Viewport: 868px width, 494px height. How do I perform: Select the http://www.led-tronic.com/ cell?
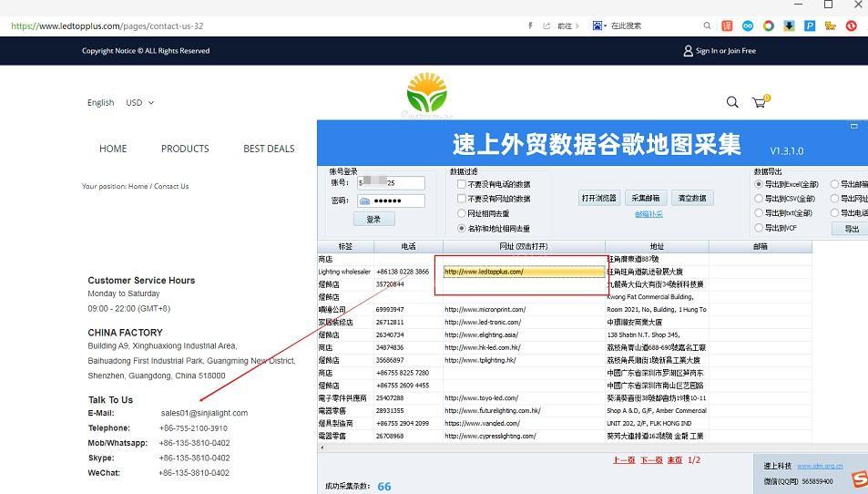click(524, 323)
